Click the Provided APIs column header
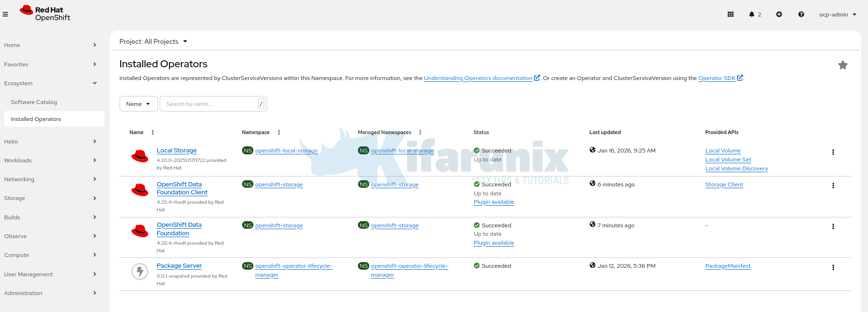This screenshot has width=868, height=312. click(x=722, y=132)
